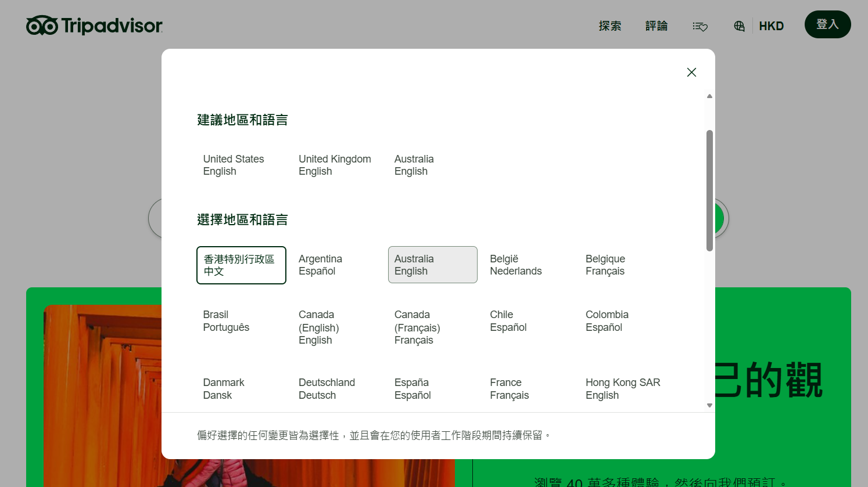Open the trips list heart icon
Image resolution: width=868 pixels, height=487 pixels.
tap(700, 26)
